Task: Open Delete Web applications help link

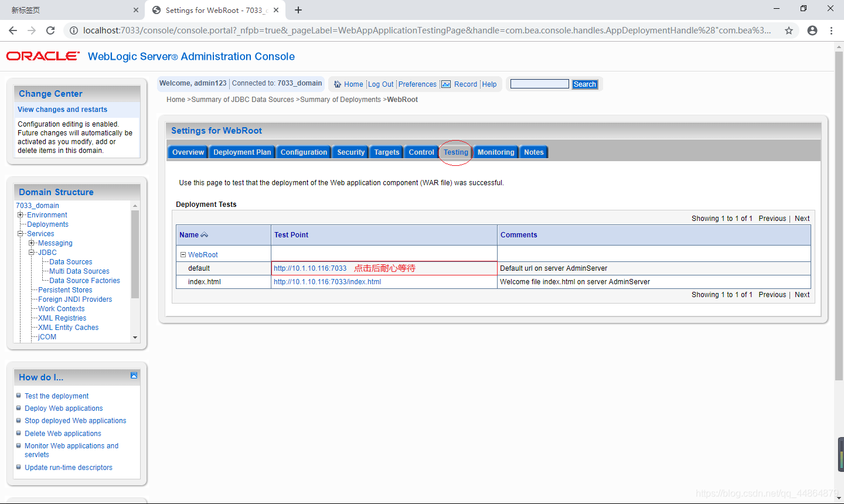Action: click(63, 434)
